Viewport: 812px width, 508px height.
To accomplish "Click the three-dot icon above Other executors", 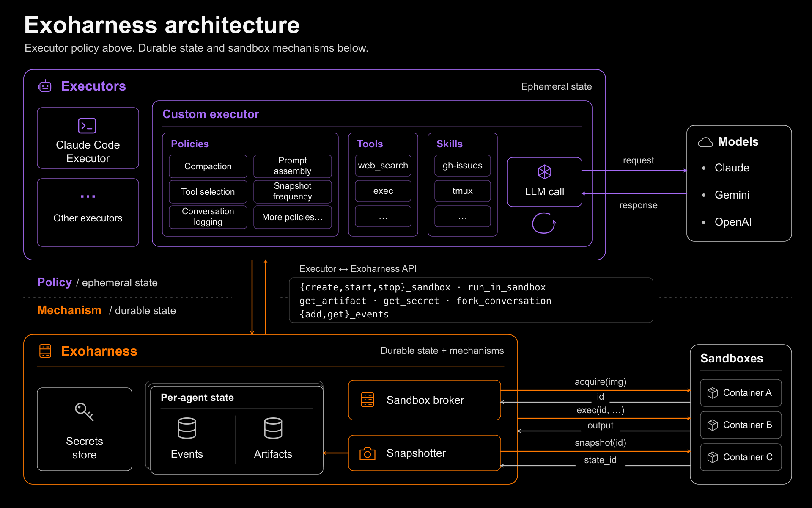I will (x=88, y=196).
